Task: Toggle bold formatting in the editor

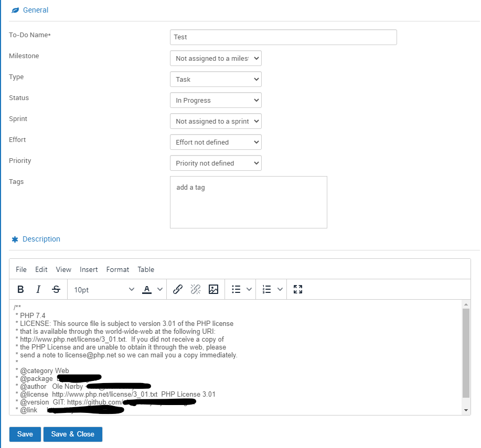Action: coord(20,289)
